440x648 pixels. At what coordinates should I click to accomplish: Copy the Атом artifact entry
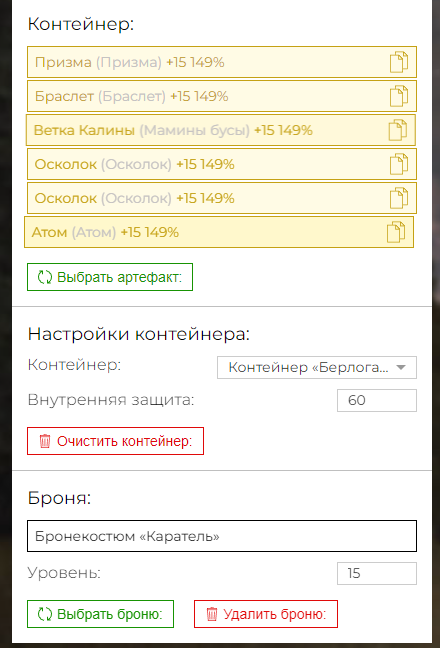[396, 232]
